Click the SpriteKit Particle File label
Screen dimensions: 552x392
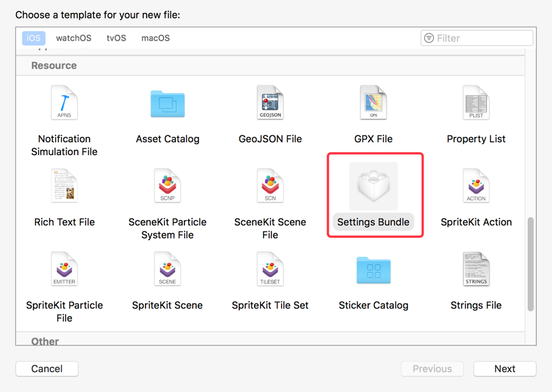coord(64,312)
